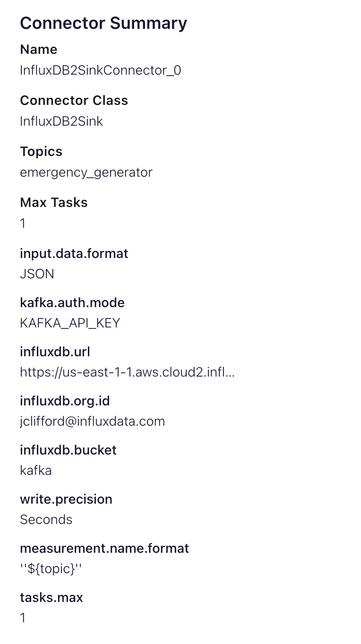Select the tasks.max label

52,598
